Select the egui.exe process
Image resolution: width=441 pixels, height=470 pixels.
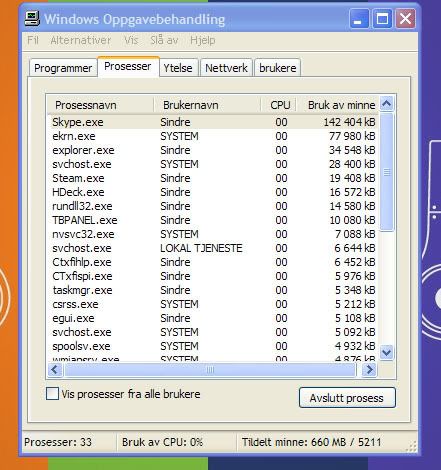(x=213, y=318)
